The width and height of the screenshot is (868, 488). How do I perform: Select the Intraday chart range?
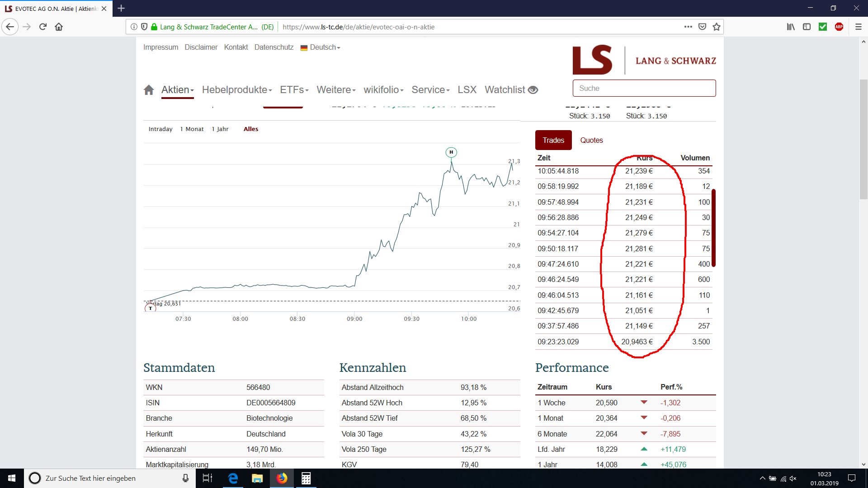160,129
